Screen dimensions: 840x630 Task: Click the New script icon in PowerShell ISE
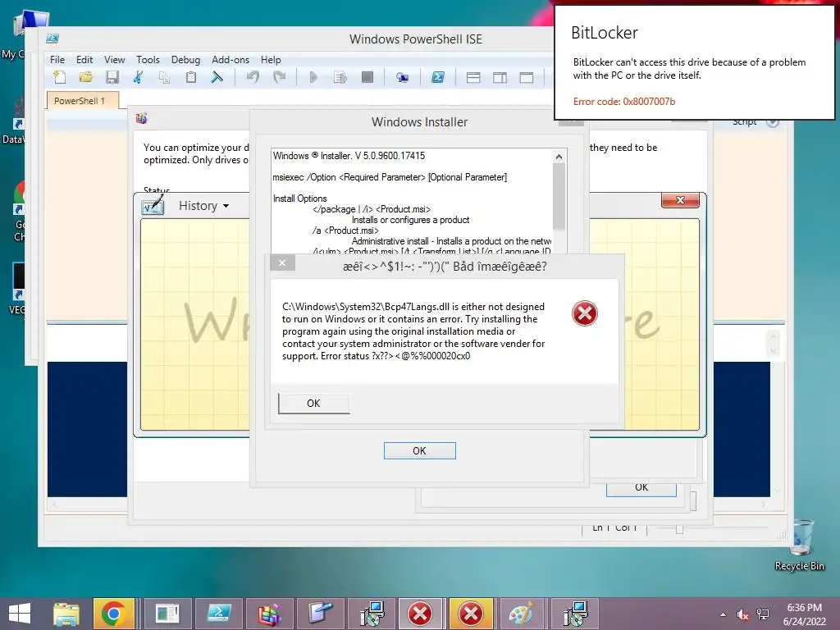tap(60, 78)
